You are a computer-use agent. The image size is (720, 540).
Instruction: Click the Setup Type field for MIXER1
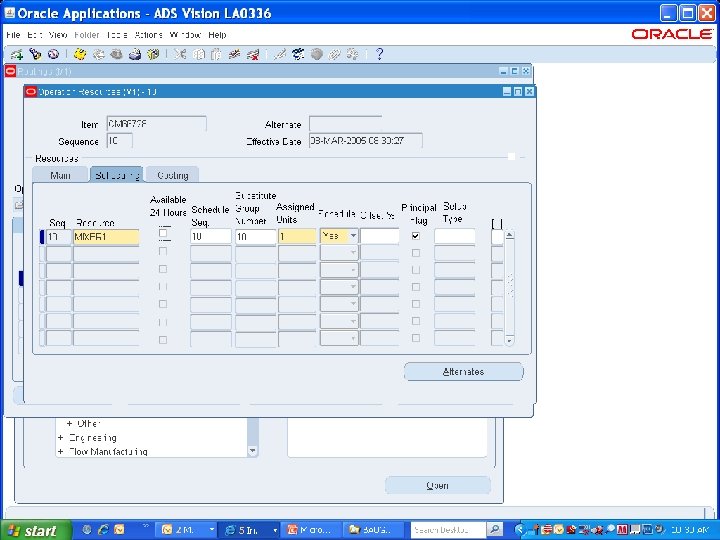point(455,236)
